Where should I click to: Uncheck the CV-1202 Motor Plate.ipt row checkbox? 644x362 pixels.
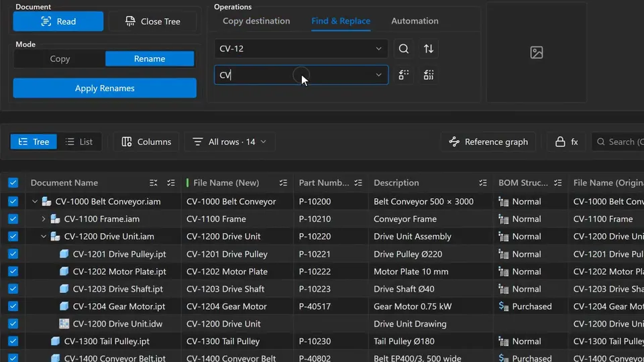coord(13,271)
